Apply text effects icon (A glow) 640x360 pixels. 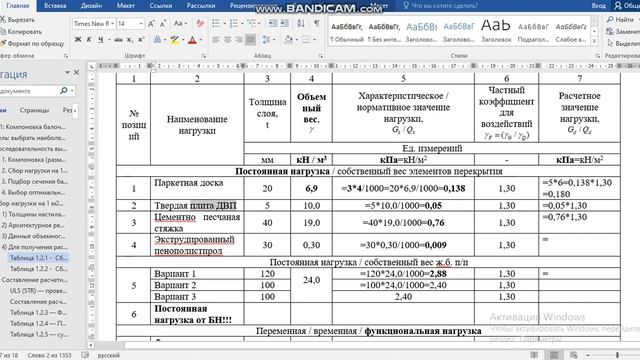pos(157,40)
